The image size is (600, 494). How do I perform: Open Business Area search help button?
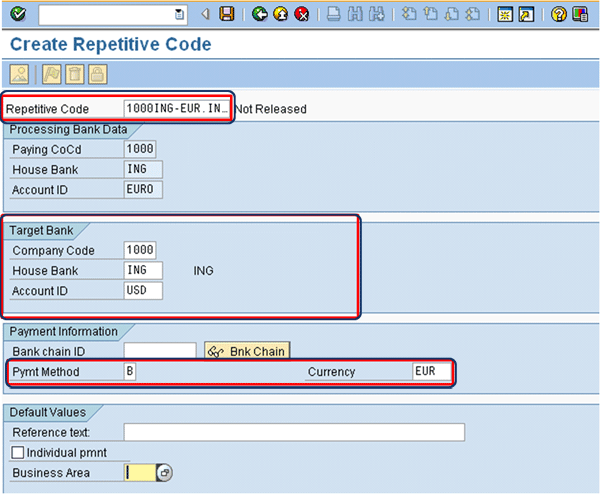[x=165, y=473]
